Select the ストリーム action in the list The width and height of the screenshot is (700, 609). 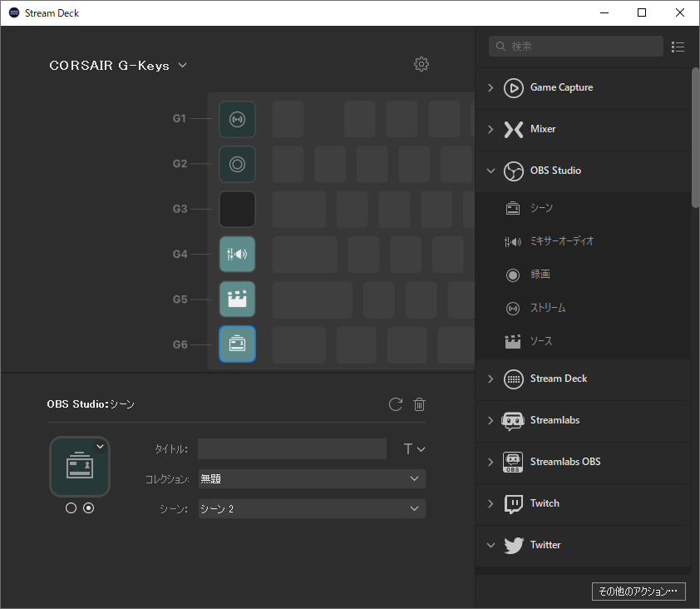pos(583,309)
